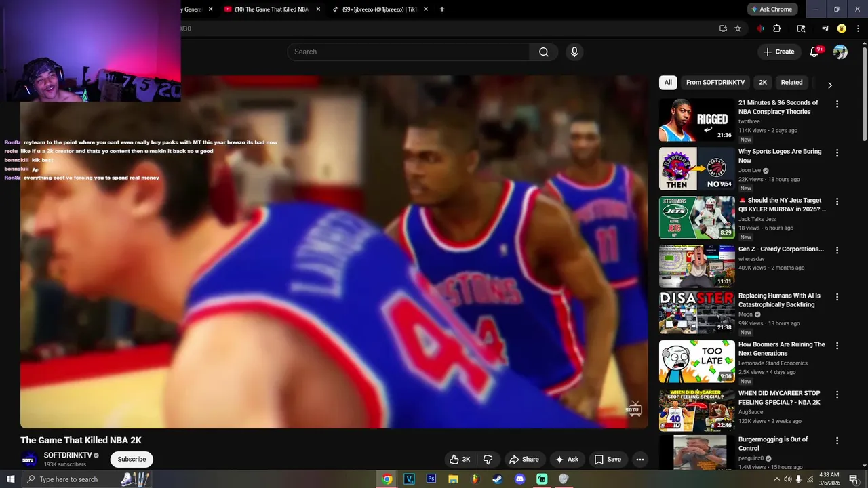Open Windows Start menu
868x488 pixels.
11,479
